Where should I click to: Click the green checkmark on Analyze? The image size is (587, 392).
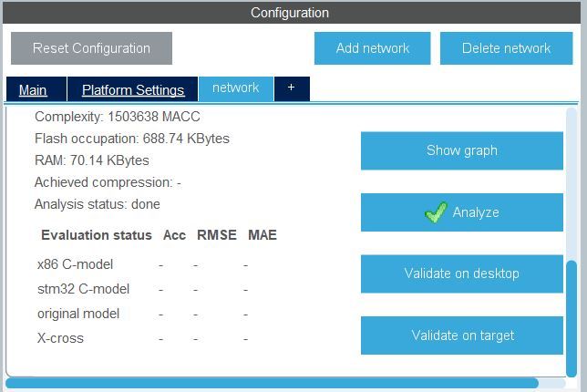[436, 211]
